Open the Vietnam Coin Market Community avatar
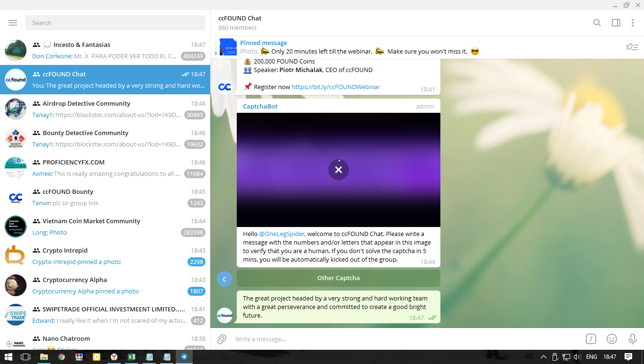644x364 pixels. (x=16, y=227)
